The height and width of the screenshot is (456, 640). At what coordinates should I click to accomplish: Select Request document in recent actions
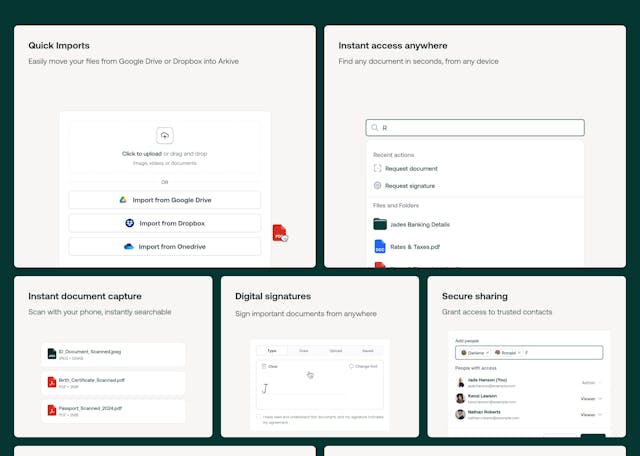coord(406,169)
